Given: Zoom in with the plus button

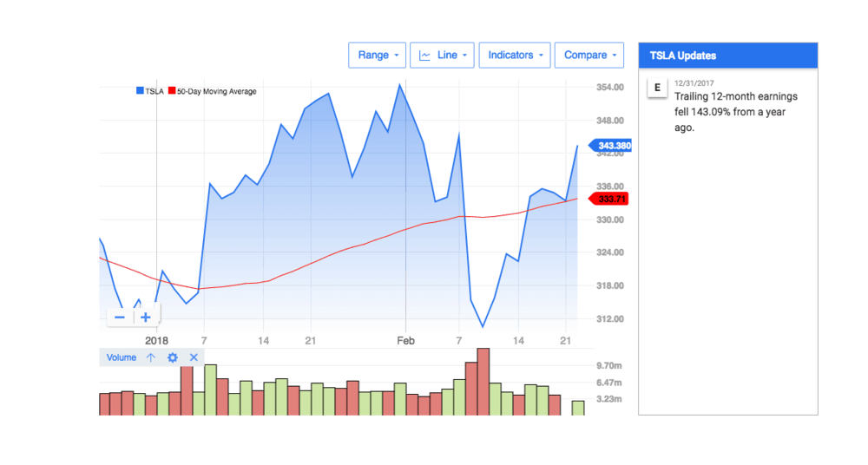Looking at the screenshot, I should coord(146,318).
